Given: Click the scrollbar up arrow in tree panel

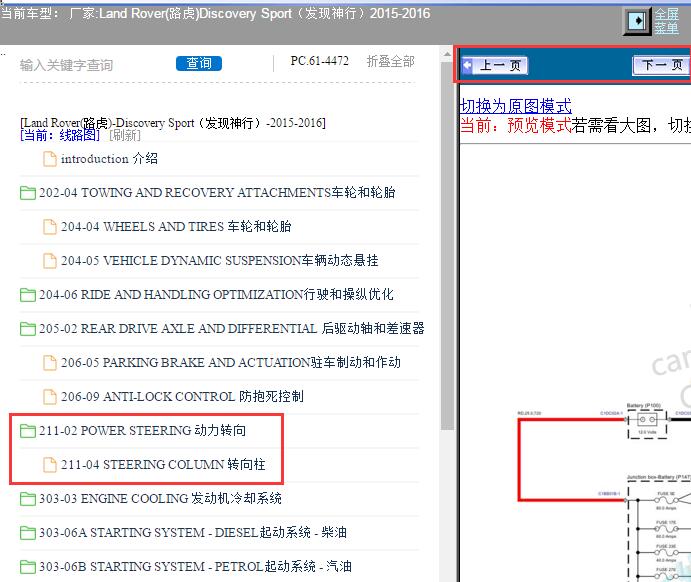Looking at the screenshot, I should pos(447,54).
